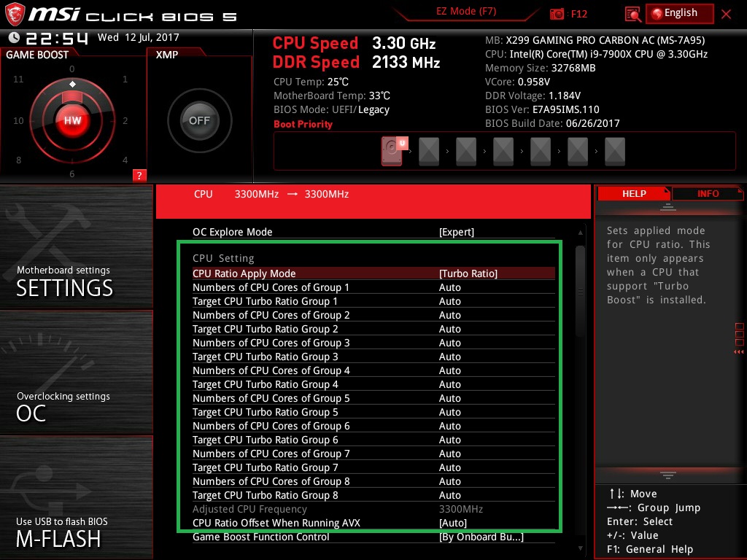Click the DDR Voltage 1.184V reading
The image size is (747, 560).
click(x=533, y=96)
